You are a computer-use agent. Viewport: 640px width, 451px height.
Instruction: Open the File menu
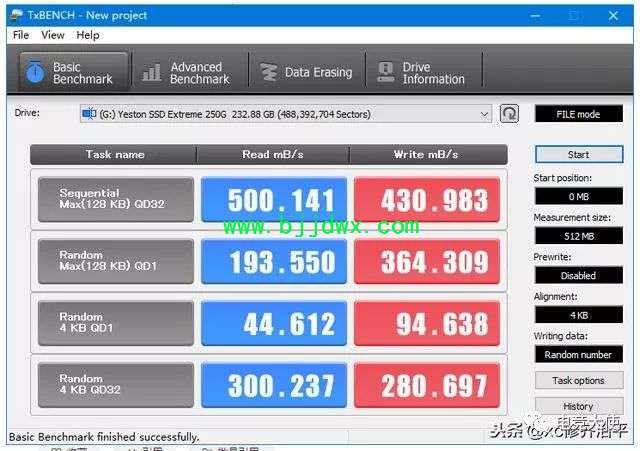click(21, 36)
